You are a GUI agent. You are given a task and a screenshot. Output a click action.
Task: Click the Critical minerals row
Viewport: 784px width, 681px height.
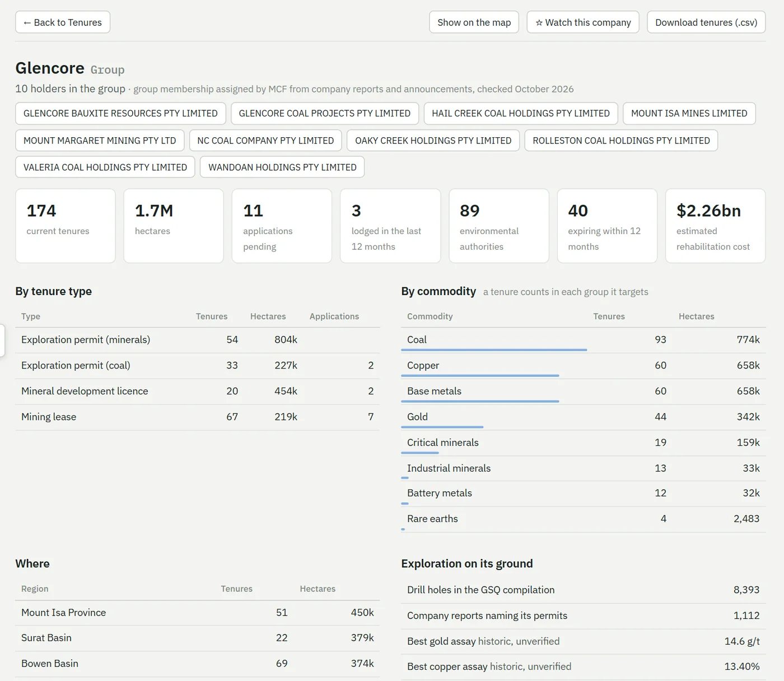pyautogui.click(x=584, y=443)
